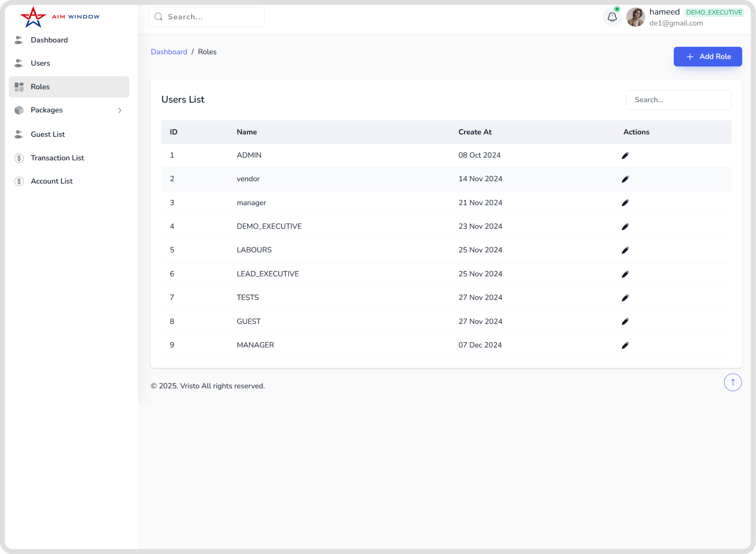Click hameed's profile avatar

pyautogui.click(x=635, y=17)
